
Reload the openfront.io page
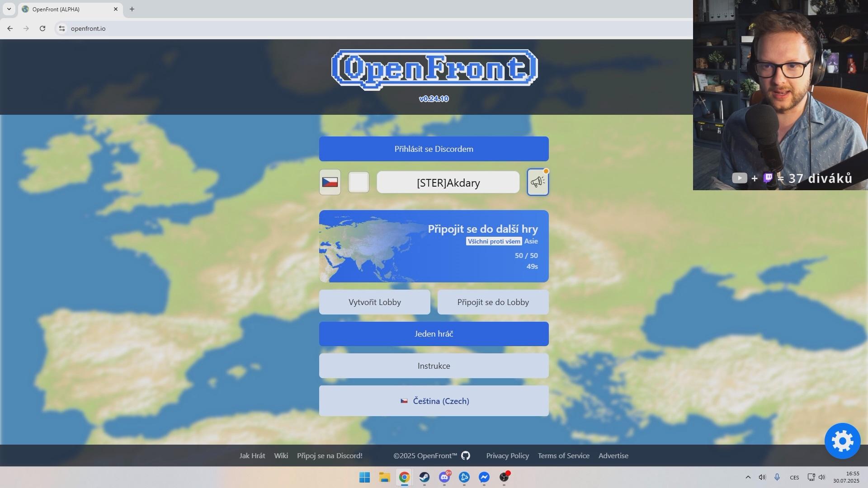point(42,28)
